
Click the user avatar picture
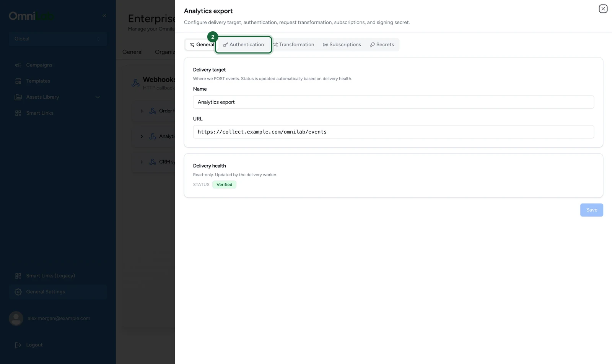[x=16, y=318]
